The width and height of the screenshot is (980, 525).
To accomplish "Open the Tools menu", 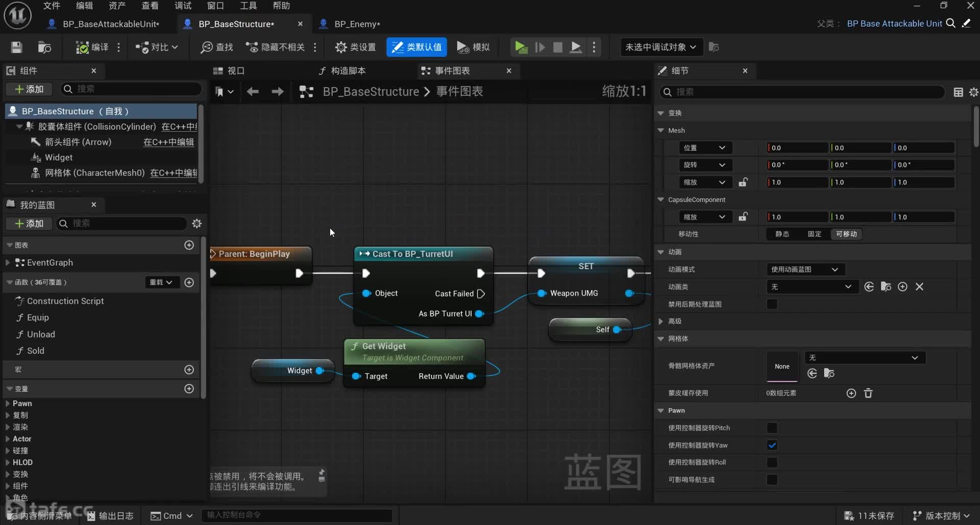I will click(x=248, y=6).
